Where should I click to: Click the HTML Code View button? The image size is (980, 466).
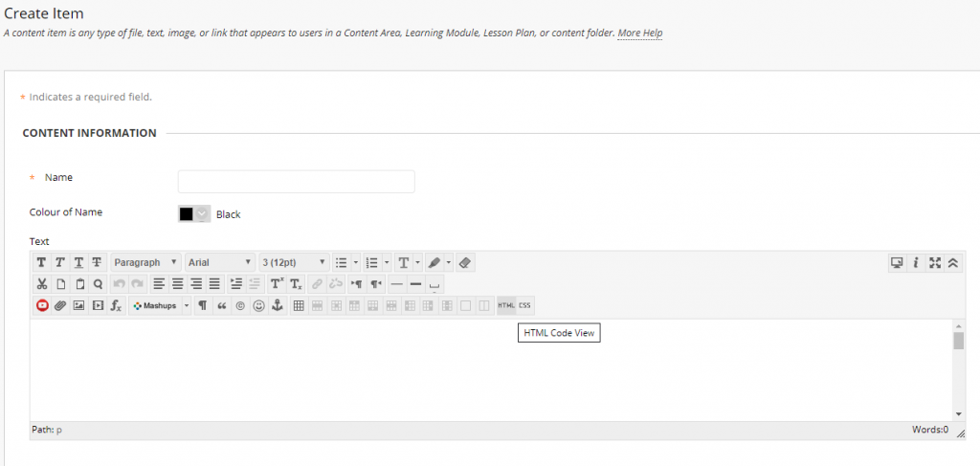(506, 305)
